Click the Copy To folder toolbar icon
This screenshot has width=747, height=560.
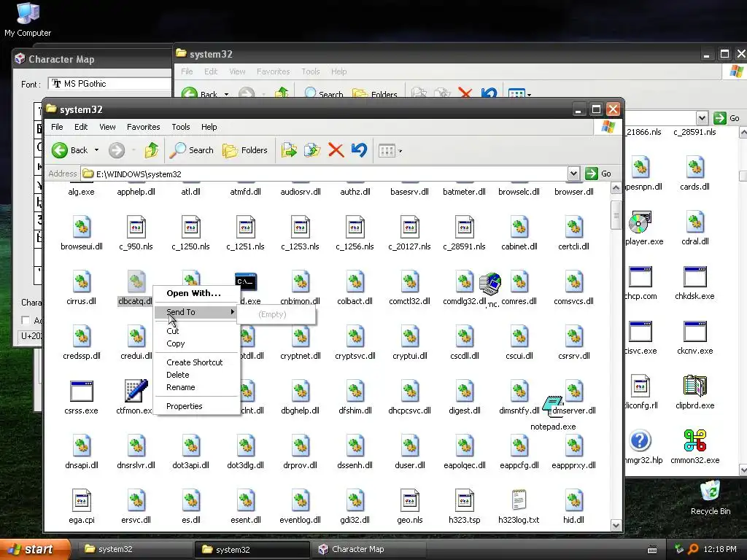coord(312,150)
